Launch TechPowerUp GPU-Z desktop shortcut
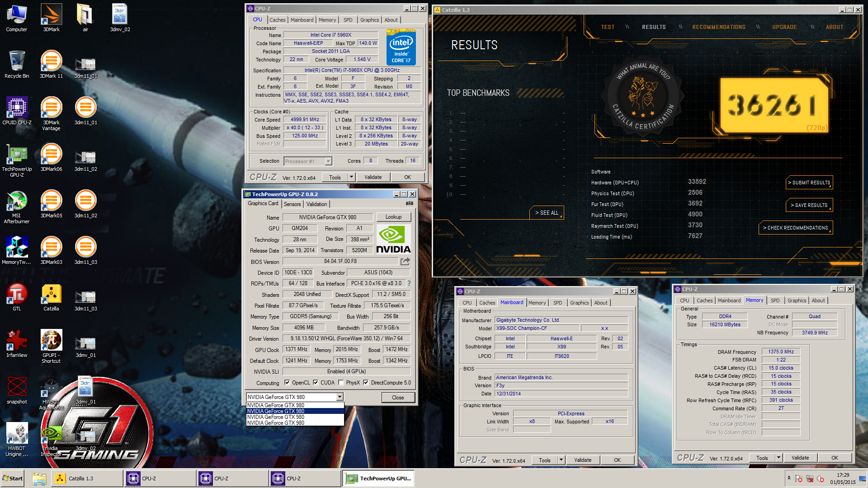868x488 pixels. tap(17, 160)
